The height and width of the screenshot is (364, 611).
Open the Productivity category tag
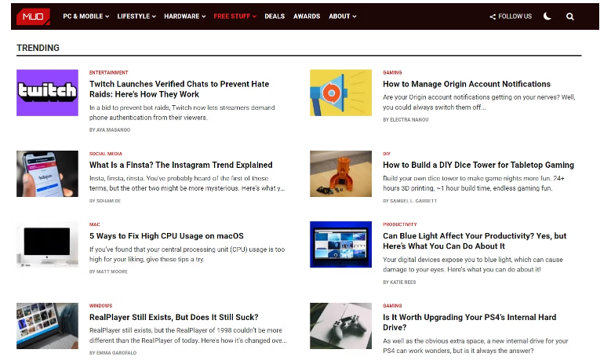400,225
